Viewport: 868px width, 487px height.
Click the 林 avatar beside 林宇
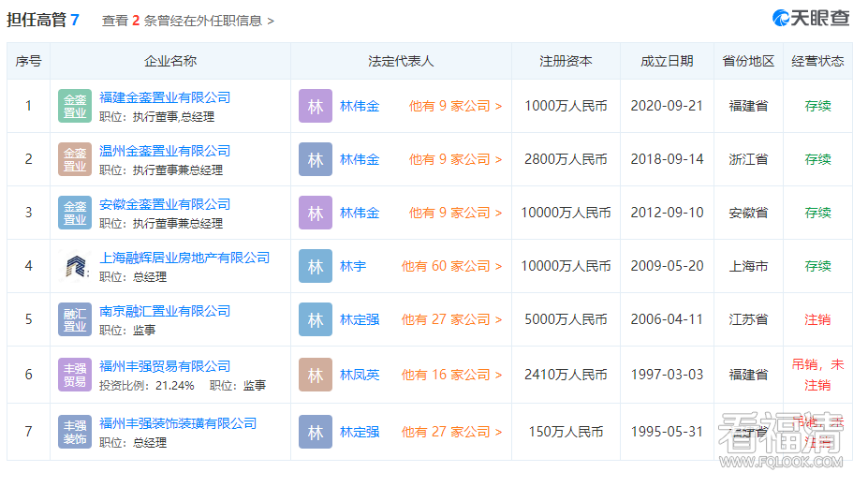[316, 266]
